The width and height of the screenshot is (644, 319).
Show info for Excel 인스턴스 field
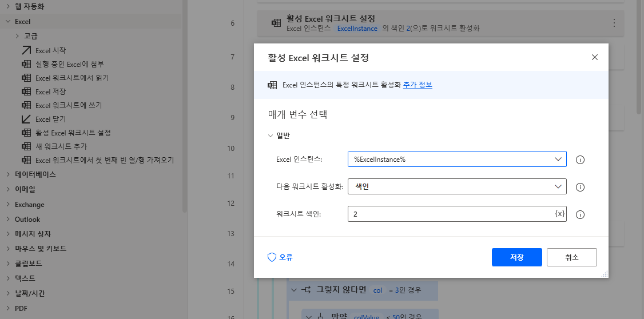pyautogui.click(x=580, y=159)
